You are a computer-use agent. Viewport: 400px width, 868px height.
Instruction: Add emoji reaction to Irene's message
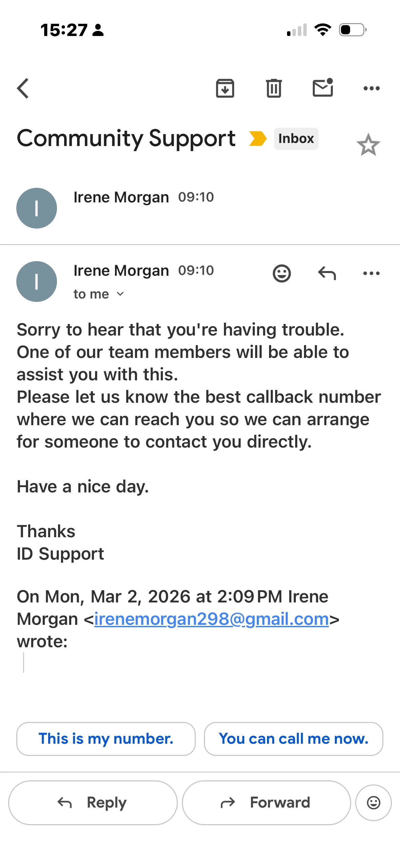point(282,273)
